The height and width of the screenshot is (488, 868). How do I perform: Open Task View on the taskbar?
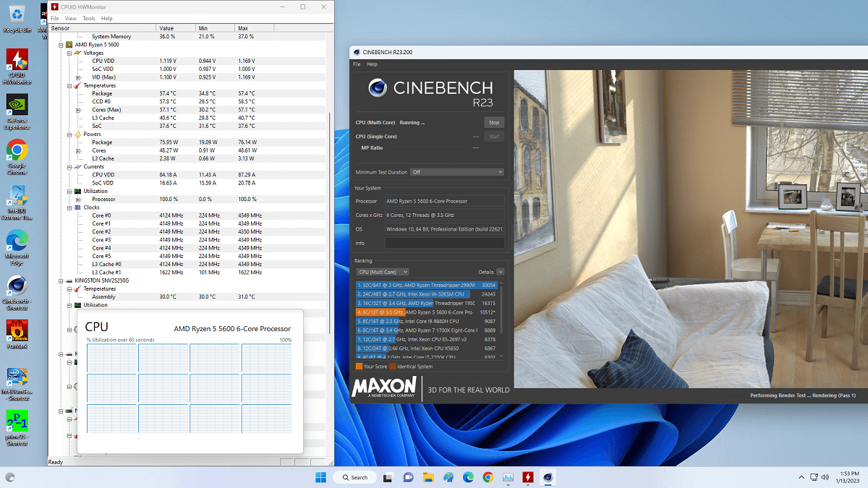(388, 477)
